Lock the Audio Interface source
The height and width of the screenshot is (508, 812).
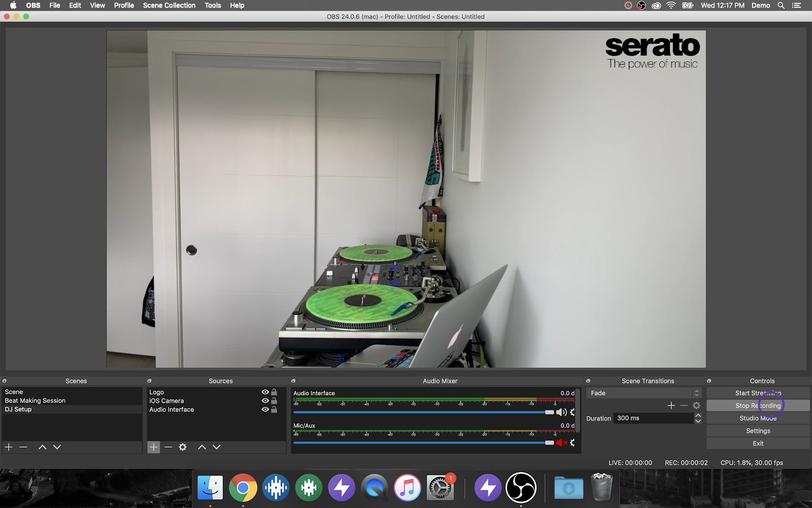pos(274,409)
